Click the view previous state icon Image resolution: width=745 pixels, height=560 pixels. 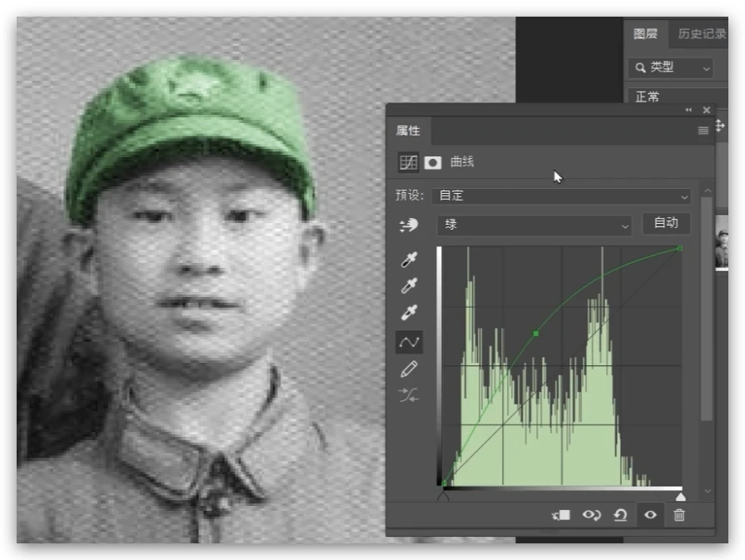pos(591,515)
